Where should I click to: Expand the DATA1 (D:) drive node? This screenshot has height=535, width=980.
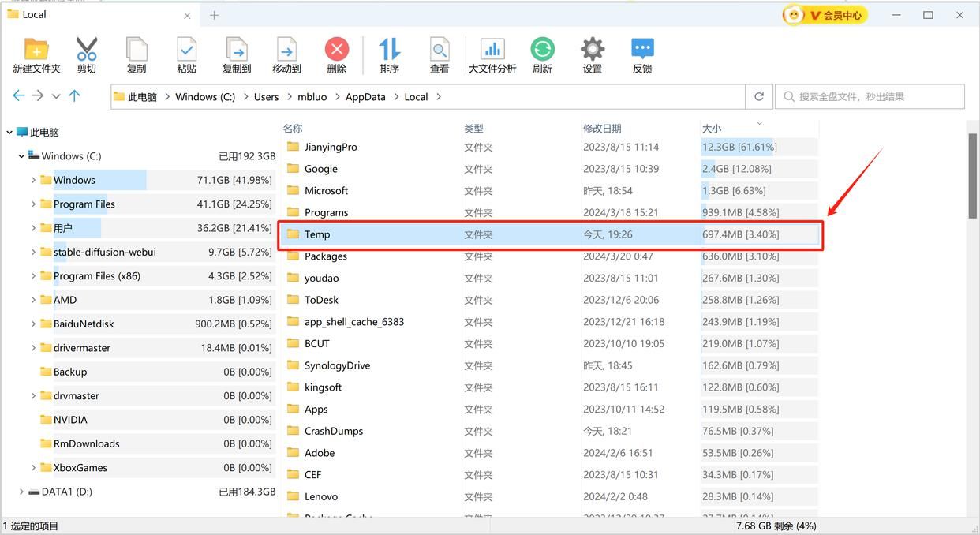(x=21, y=492)
